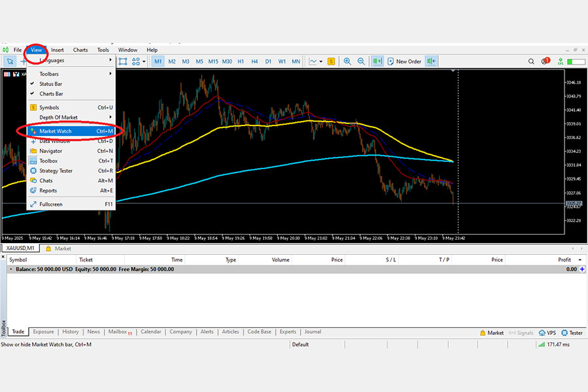
Task: Switch chart timeframe to H4
Action: click(255, 61)
